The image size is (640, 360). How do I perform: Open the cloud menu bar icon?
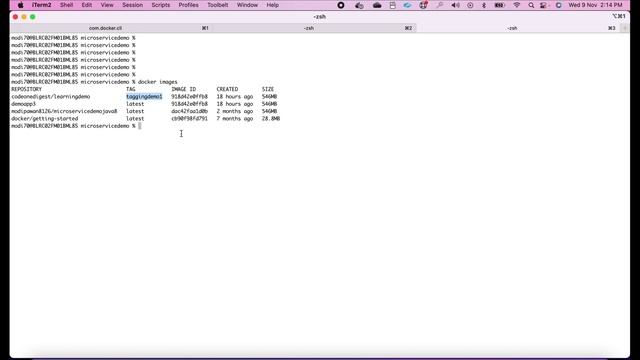click(377, 5)
